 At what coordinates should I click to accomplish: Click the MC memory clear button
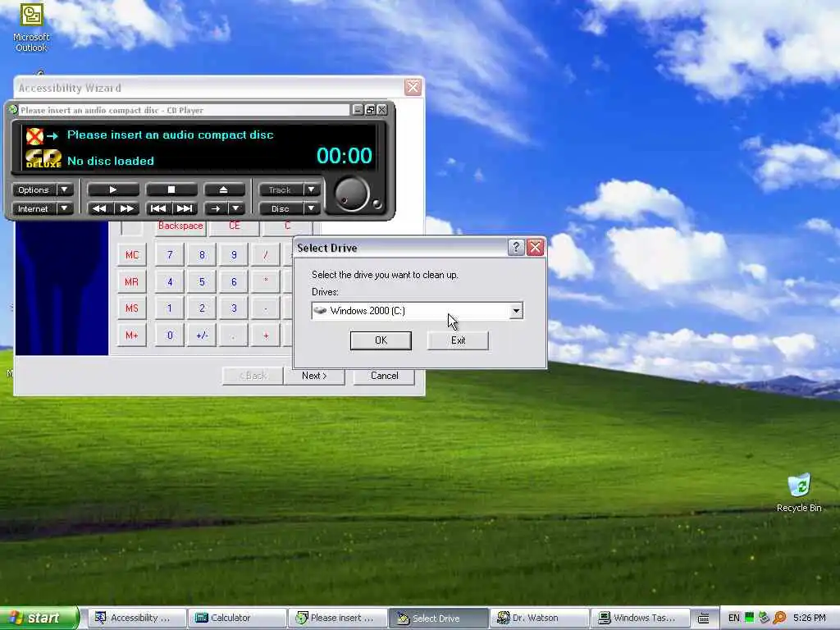[x=132, y=255]
